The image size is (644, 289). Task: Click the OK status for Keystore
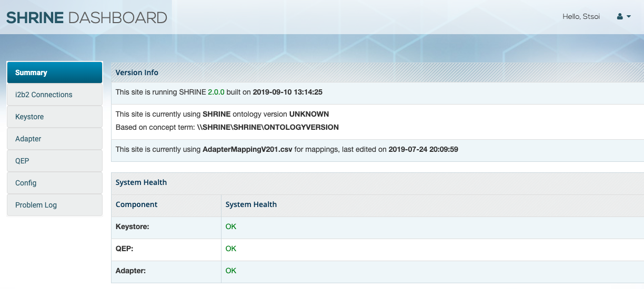click(231, 226)
